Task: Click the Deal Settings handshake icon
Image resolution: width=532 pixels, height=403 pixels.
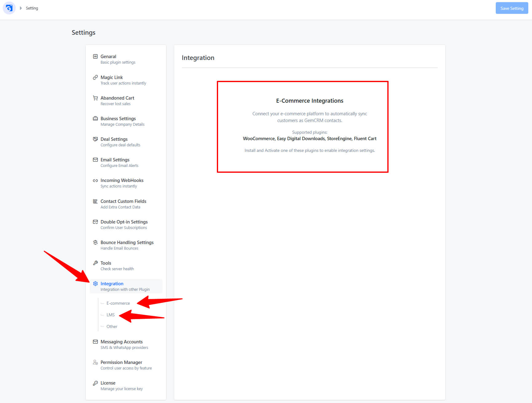Action: (95, 139)
